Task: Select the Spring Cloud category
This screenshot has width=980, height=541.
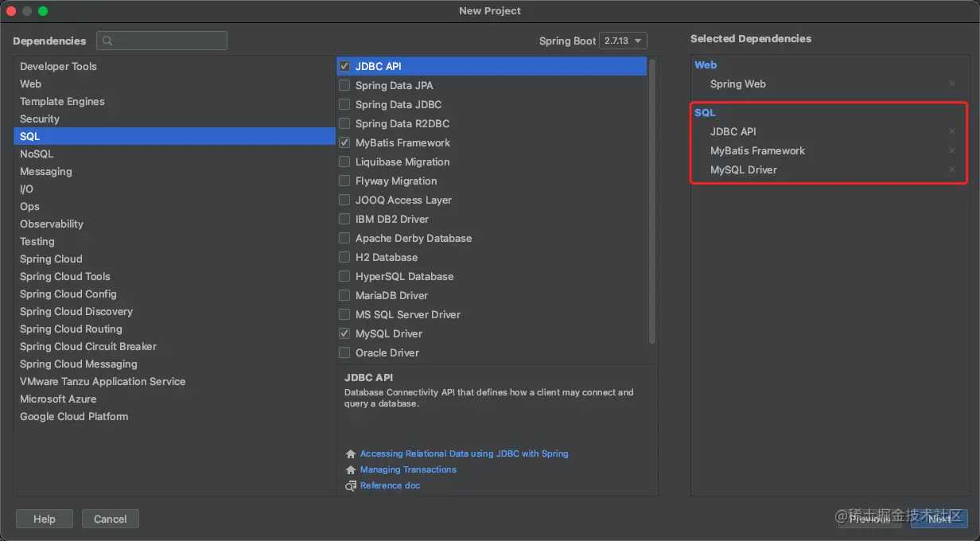Action: (174, 259)
